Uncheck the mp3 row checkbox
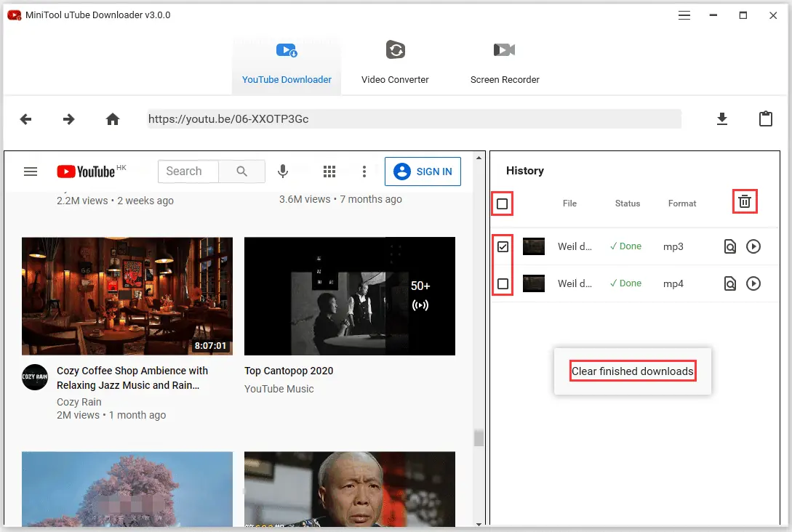Image resolution: width=792 pixels, height=532 pixels. click(503, 247)
